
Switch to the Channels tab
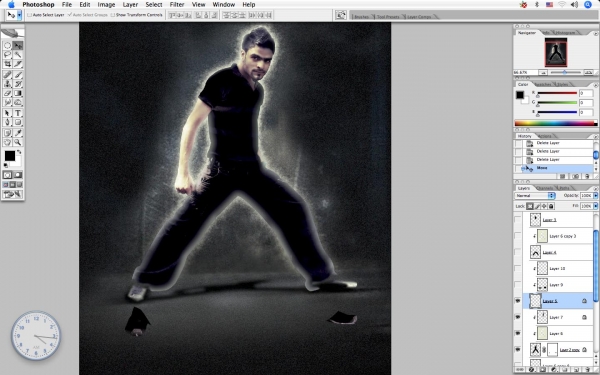point(544,188)
